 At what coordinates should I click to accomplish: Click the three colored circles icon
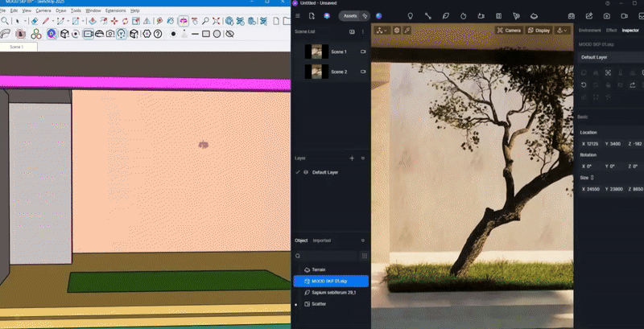click(x=36, y=34)
